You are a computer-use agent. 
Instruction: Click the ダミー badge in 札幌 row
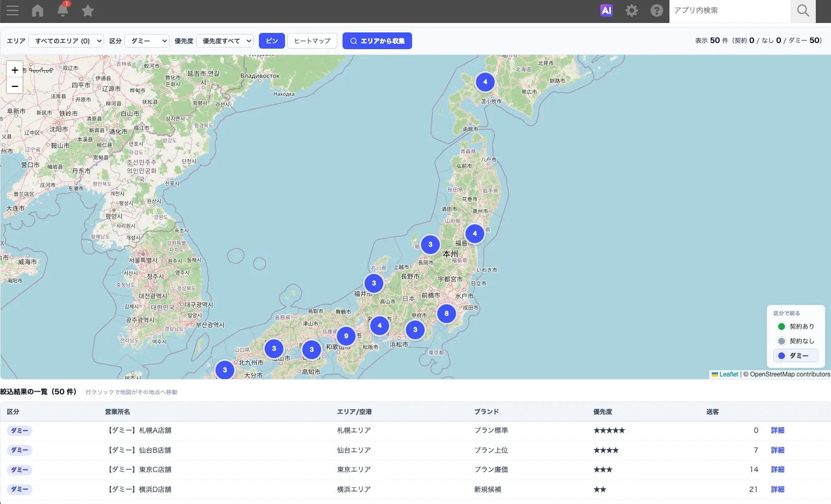(19, 431)
